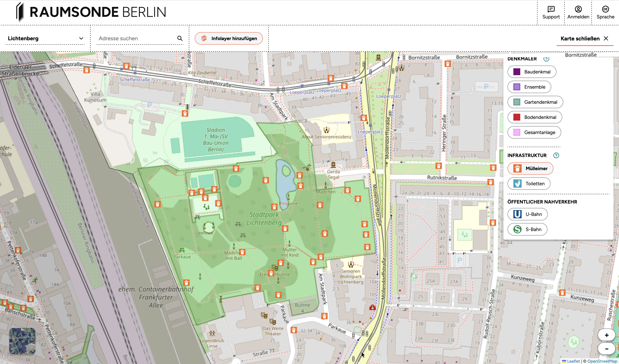Enable the Toiletten layer
The width and height of the screenshot is (619, 364).
coord(529,184)
